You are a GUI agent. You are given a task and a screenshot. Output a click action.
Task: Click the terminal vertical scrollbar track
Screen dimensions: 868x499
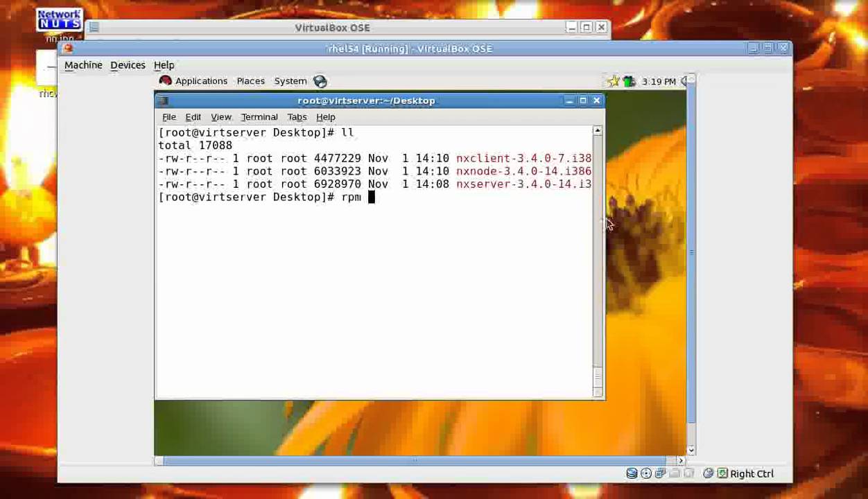pos(598,260)
